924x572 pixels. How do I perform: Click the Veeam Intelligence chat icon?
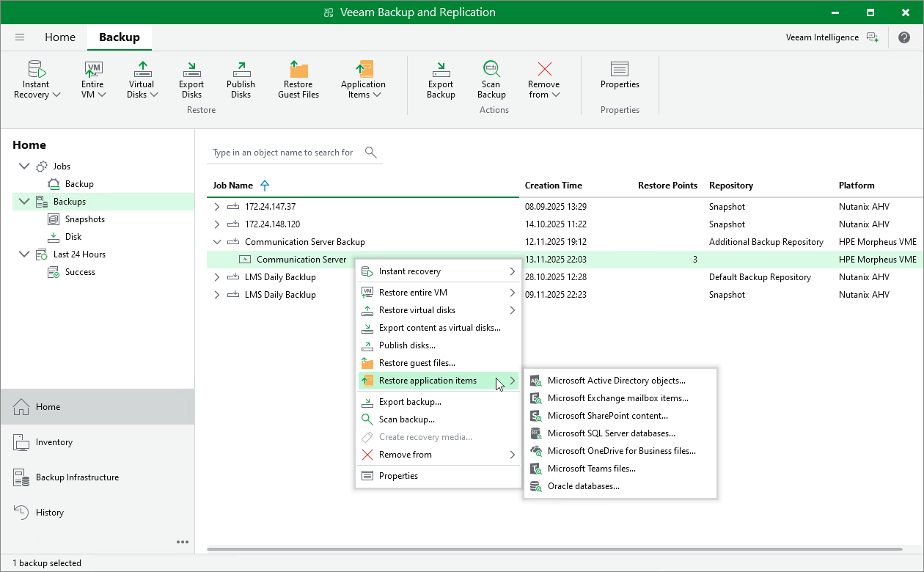click(x=873, y=37)
